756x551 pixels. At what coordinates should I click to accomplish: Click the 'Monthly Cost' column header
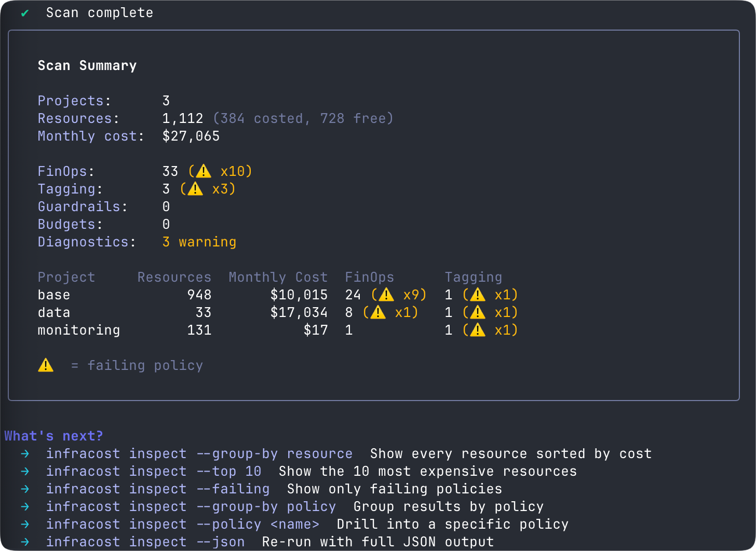[278, 278]
